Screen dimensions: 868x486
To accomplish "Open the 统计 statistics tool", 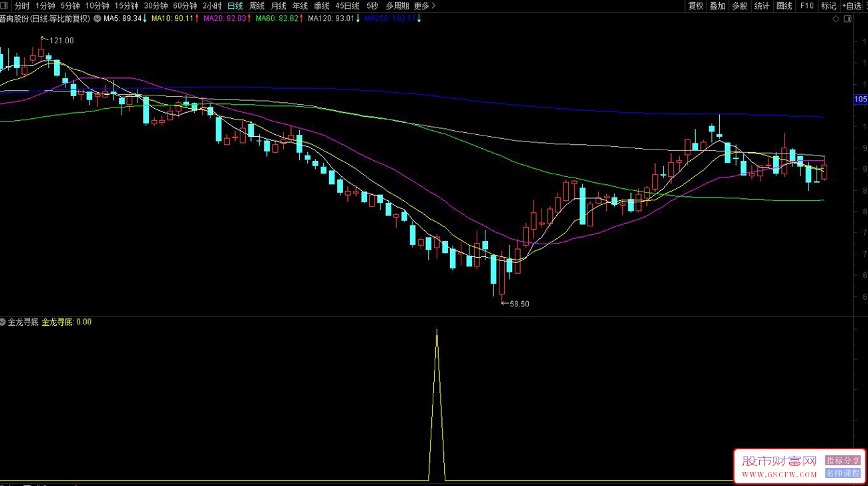I will pyautogui.click(x=761, y=5).
